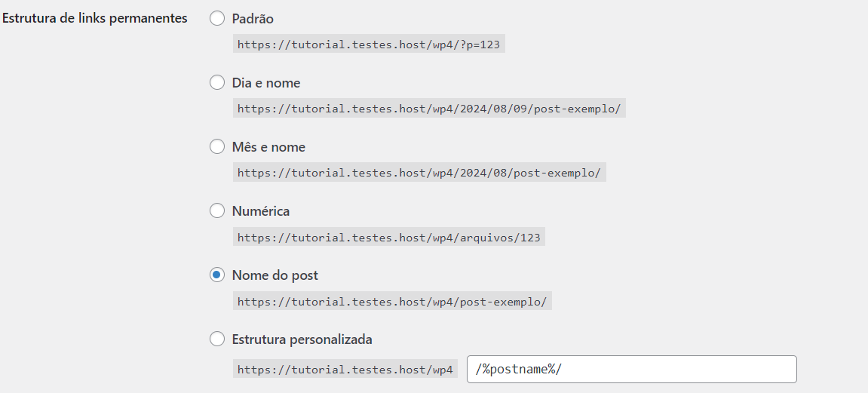Viewport: 868px width, 393px height.
Task: Enable the Mês e nome radio button
Action: pos(217,147)
